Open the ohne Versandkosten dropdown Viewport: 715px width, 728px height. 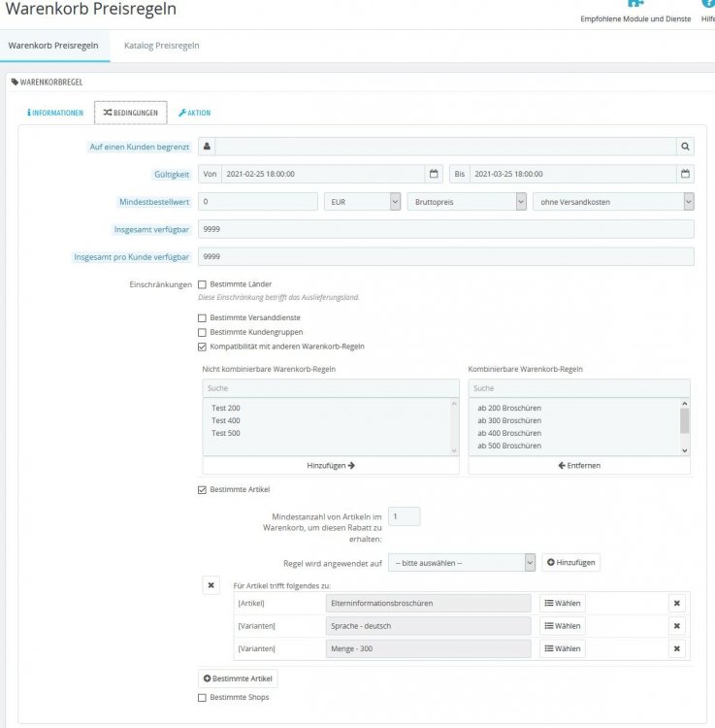[613, 202]
